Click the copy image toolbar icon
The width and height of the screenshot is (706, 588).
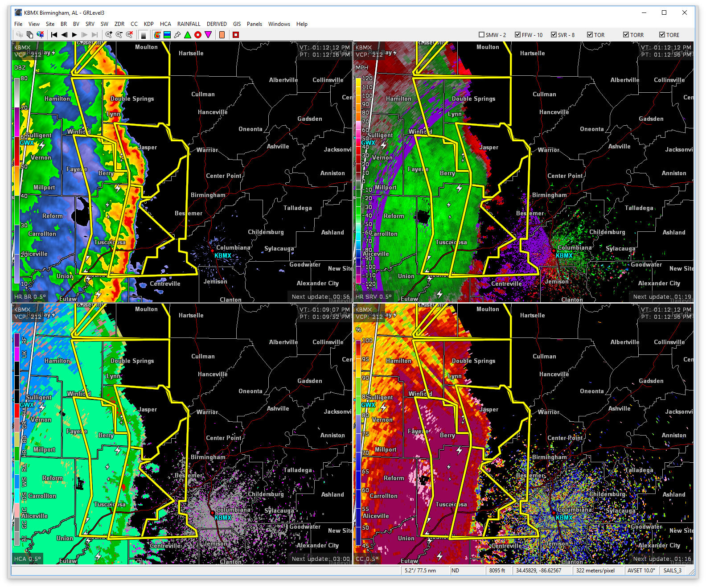click(x=30, y=35)
